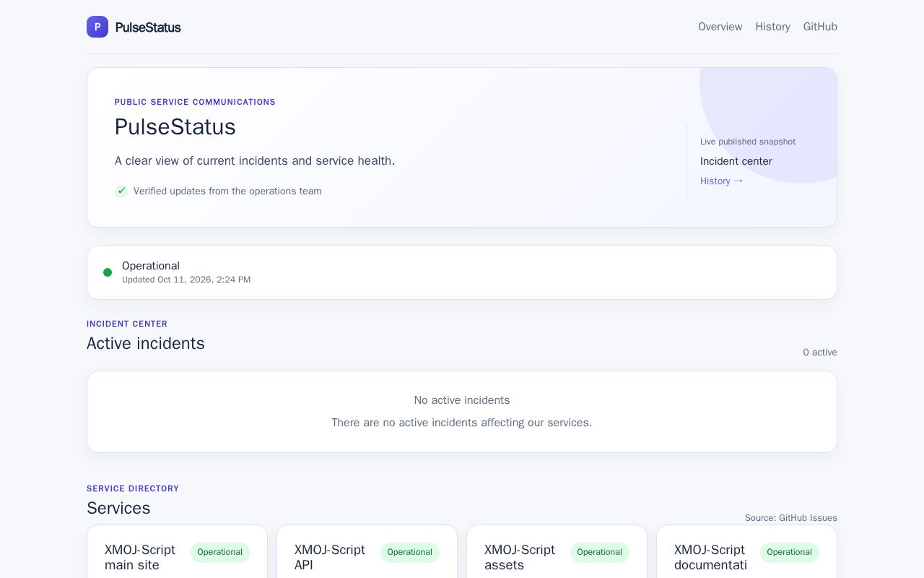Viewport: 924px width, 578px height.
Task: Click 'There are no active incidents affecting our services'
Action: point(462,422)
